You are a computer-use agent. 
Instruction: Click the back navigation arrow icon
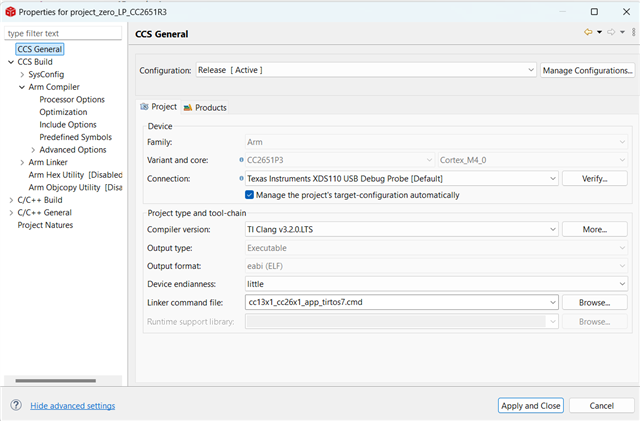coord(588,32)
